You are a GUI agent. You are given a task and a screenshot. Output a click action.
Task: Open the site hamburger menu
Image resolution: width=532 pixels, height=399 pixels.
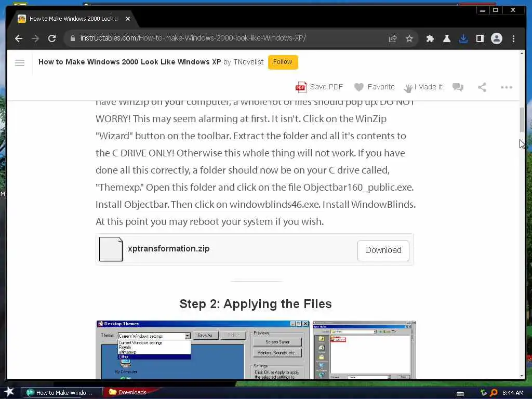(x=20, y=63)
